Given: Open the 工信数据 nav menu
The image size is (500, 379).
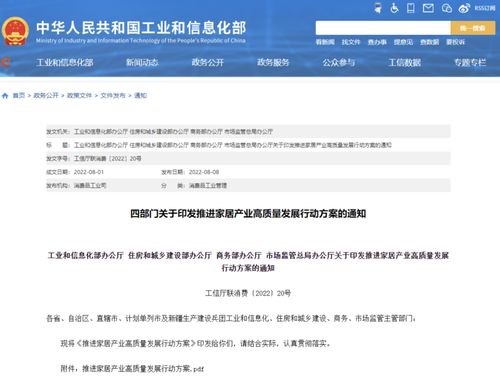Looking at the screenshot, I should click(404, 62).
